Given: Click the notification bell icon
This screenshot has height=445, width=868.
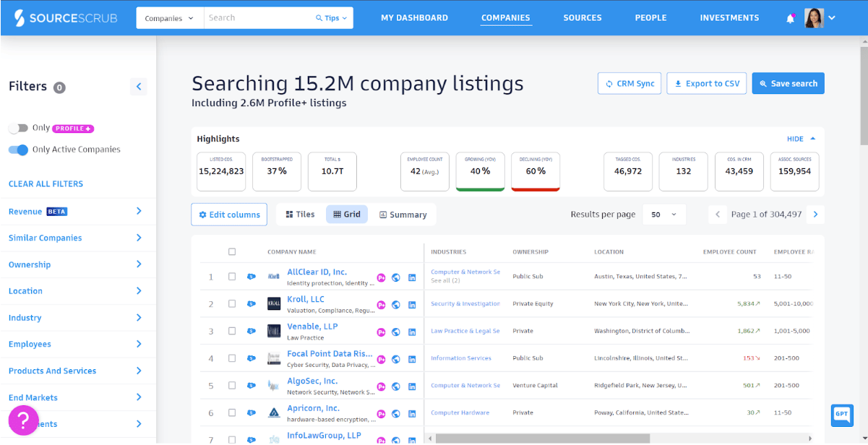Looking at the screenshot, I should (x=790, y=19).
